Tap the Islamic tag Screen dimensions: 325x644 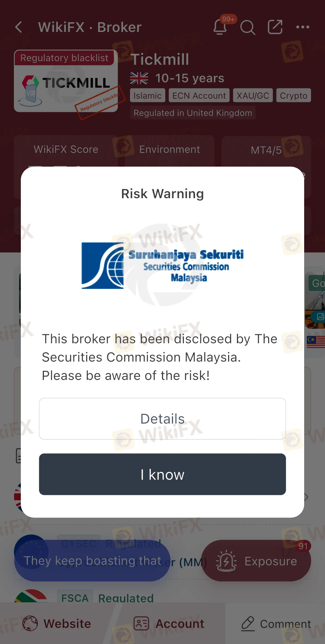pyautogui.click(x=147, y=96)
